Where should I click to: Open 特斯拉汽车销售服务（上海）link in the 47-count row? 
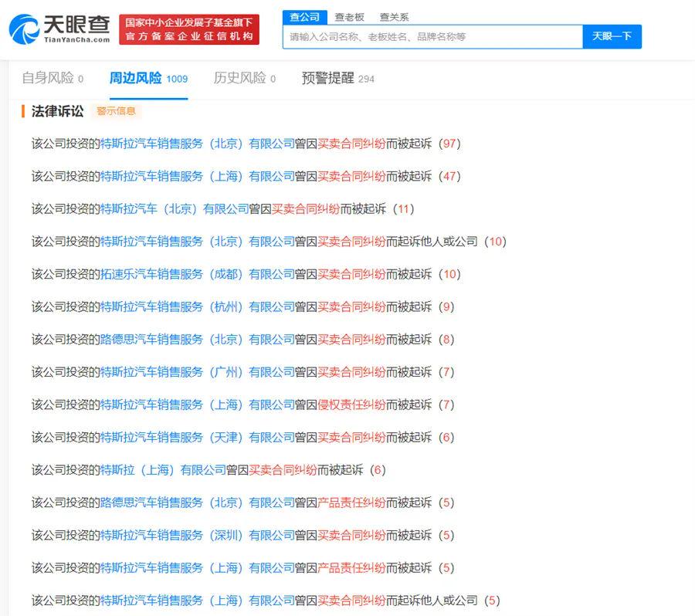coord(197,176)
